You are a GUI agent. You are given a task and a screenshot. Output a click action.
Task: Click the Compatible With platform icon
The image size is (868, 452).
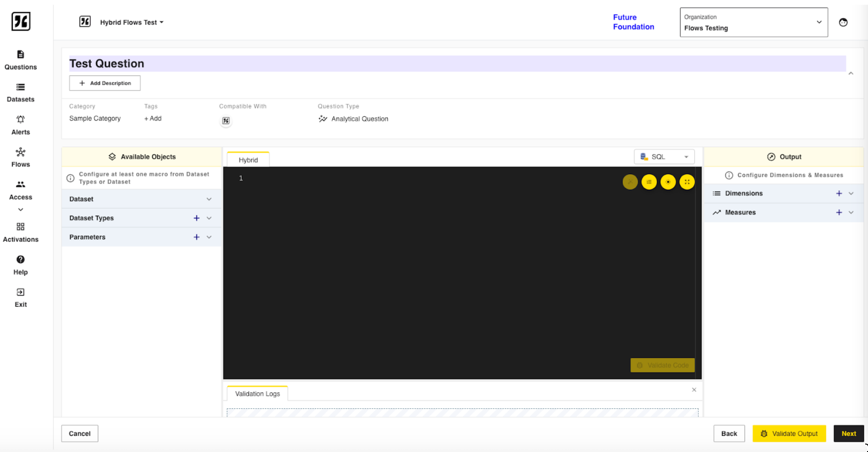226,121
